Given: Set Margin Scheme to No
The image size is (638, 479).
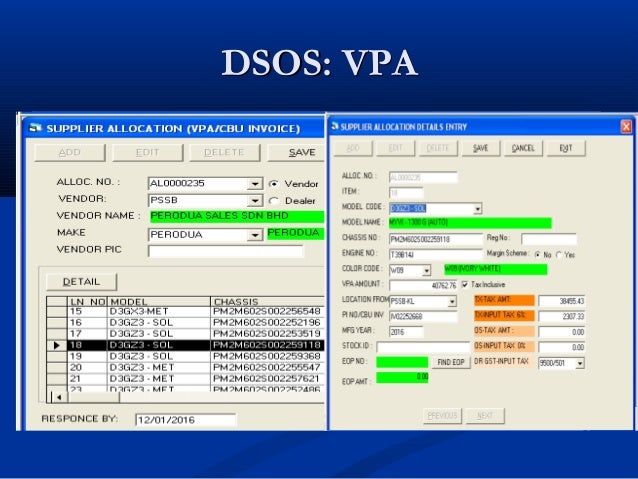Looking at the screenshot, I should click(x=537, y=255).
